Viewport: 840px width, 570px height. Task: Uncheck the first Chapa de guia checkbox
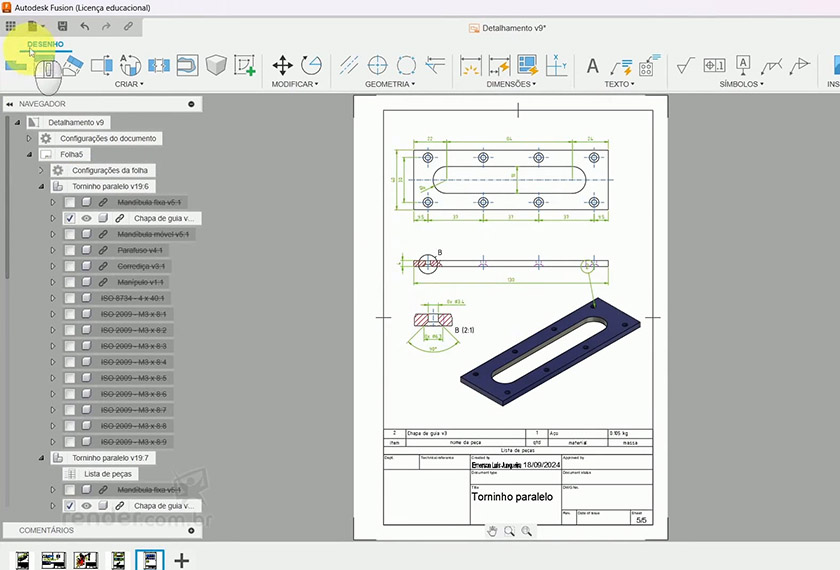click(70, 218)
